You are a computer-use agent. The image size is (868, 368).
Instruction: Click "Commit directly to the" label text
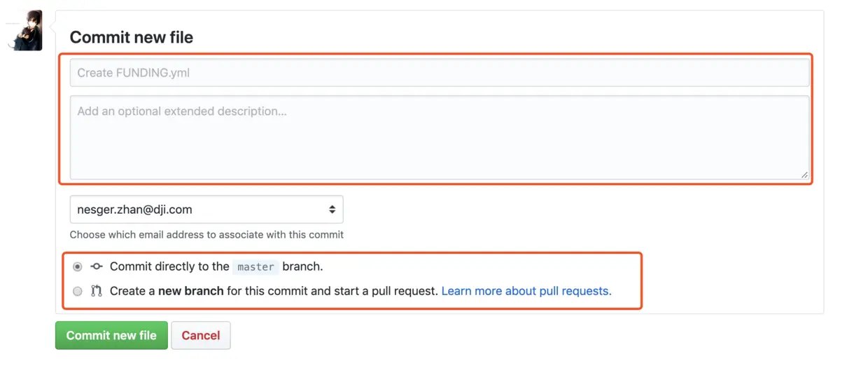(169, 266)
